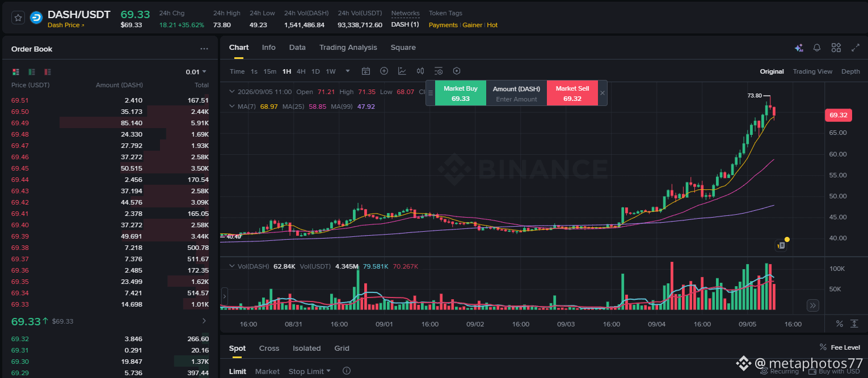Screen dimensions: 868x378
Task: Focus the Enter Amount DASH field
Action: pyautogui.click(x=516, y=99)
